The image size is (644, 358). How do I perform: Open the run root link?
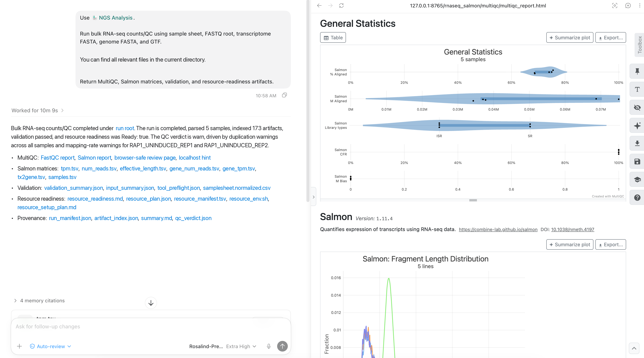point(125,128)
